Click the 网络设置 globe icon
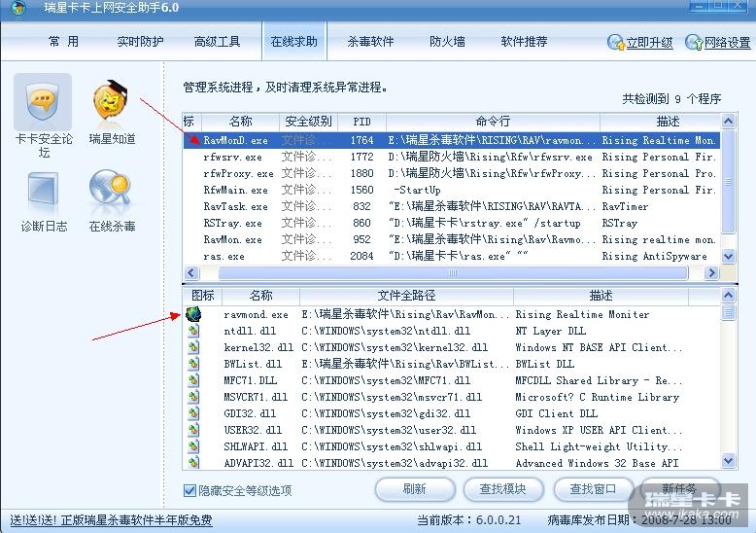 (x=693, y=42)
